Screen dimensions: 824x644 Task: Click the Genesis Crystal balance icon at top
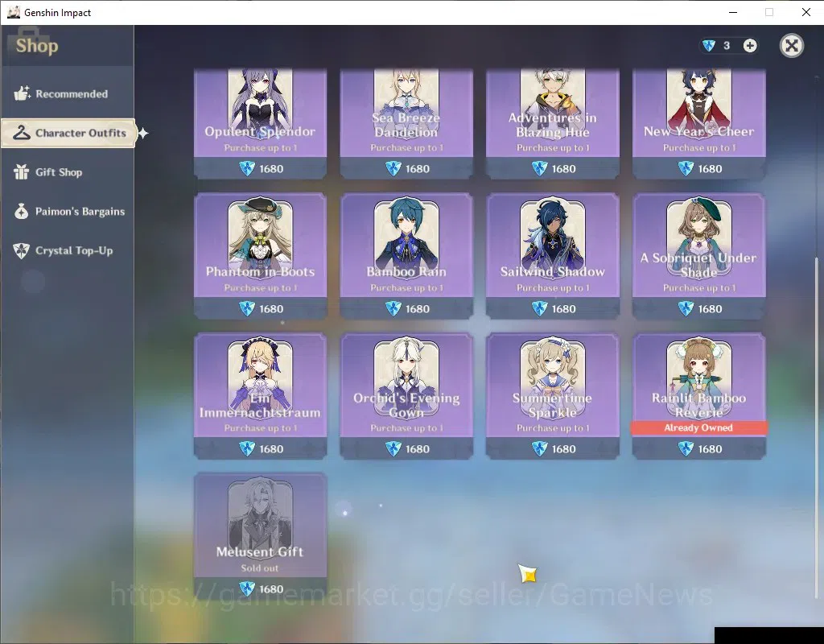tap(708, 46)
